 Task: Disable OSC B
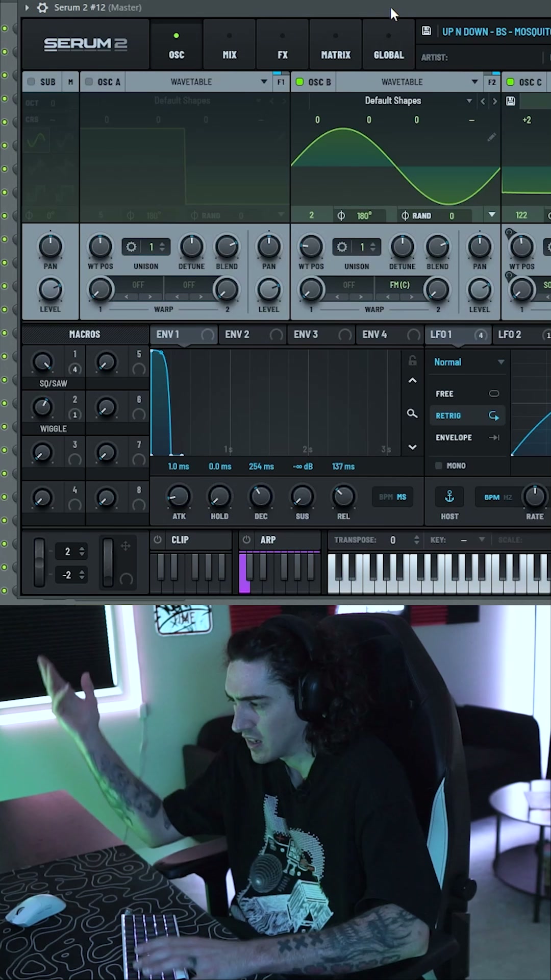coord(299,82)
